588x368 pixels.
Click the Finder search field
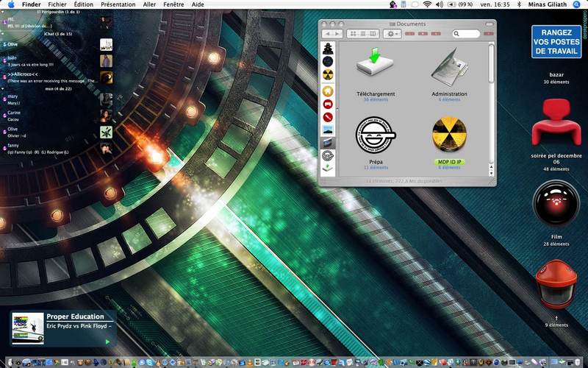point(466,34)
